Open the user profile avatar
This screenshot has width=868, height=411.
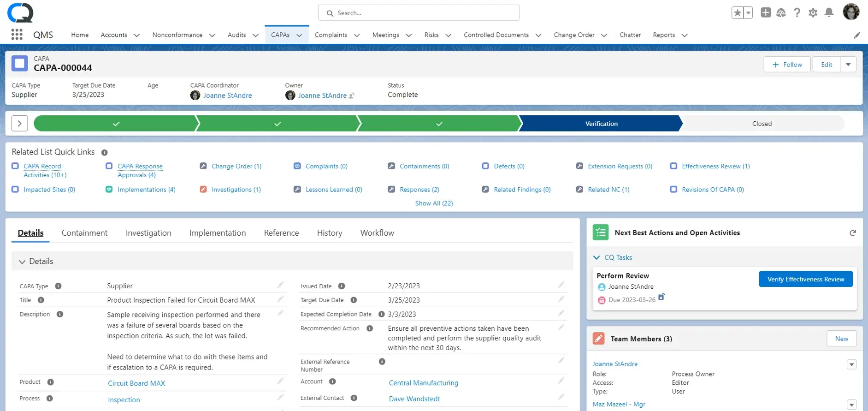pos(851,12)
